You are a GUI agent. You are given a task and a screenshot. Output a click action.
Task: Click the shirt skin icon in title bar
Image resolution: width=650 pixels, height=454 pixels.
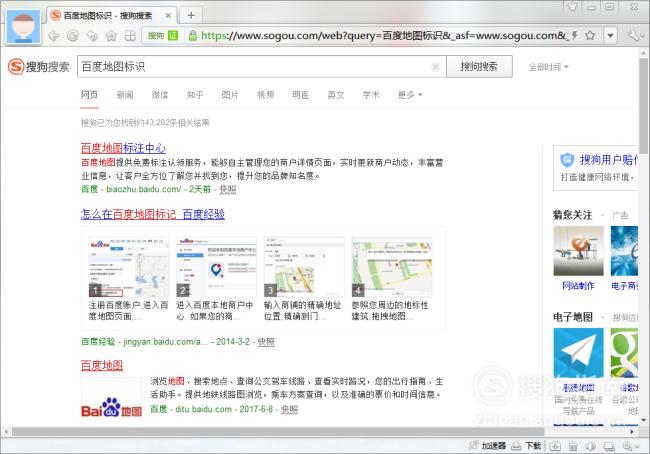click(x=573, y=6)
